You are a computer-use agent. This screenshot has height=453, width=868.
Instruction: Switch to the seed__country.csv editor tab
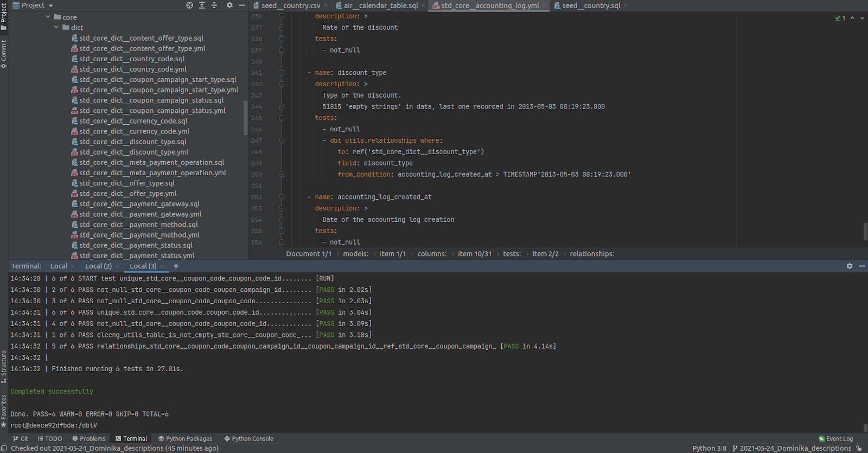tap(290, 5)
